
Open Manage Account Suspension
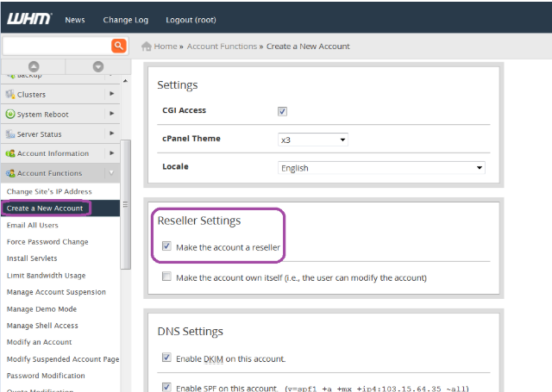tap(56, 292)
